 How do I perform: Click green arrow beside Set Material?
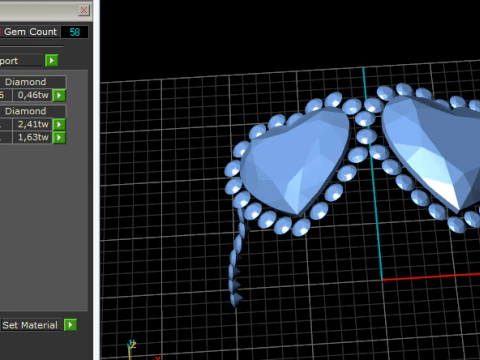pyautogui.click(x=70, y=325)
